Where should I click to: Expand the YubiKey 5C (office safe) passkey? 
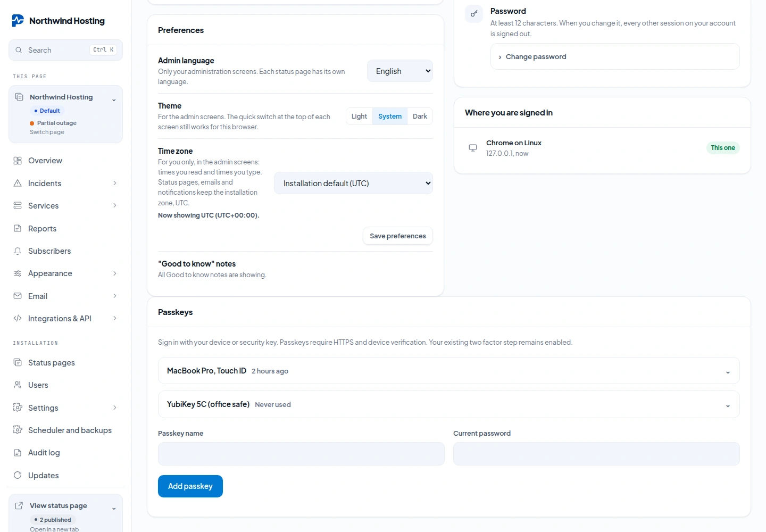(x=449, y=404)
